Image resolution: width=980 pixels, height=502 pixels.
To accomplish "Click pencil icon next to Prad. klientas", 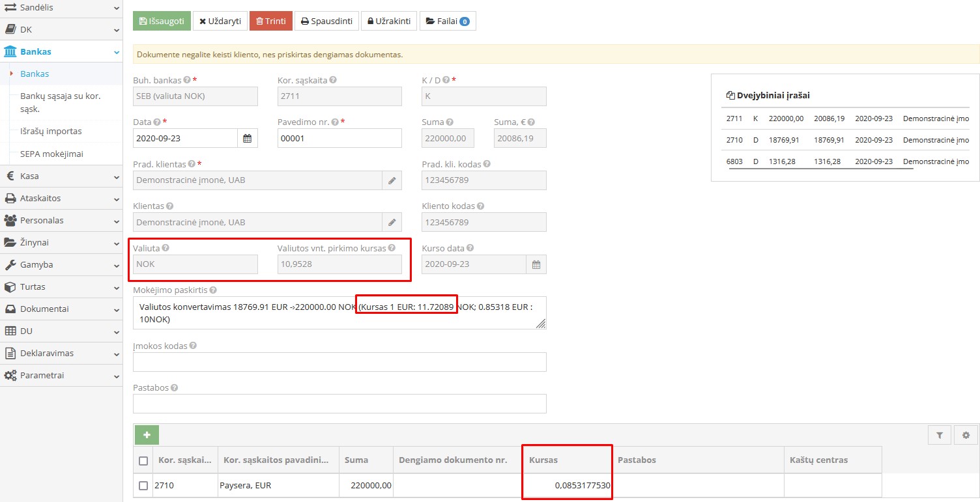I will click(392, 180).
